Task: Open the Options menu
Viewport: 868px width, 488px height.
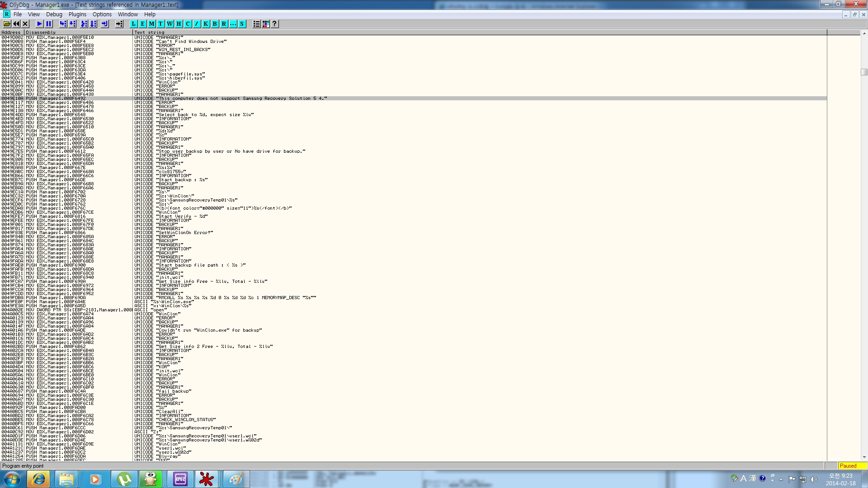Action: (x=102, y=14)
